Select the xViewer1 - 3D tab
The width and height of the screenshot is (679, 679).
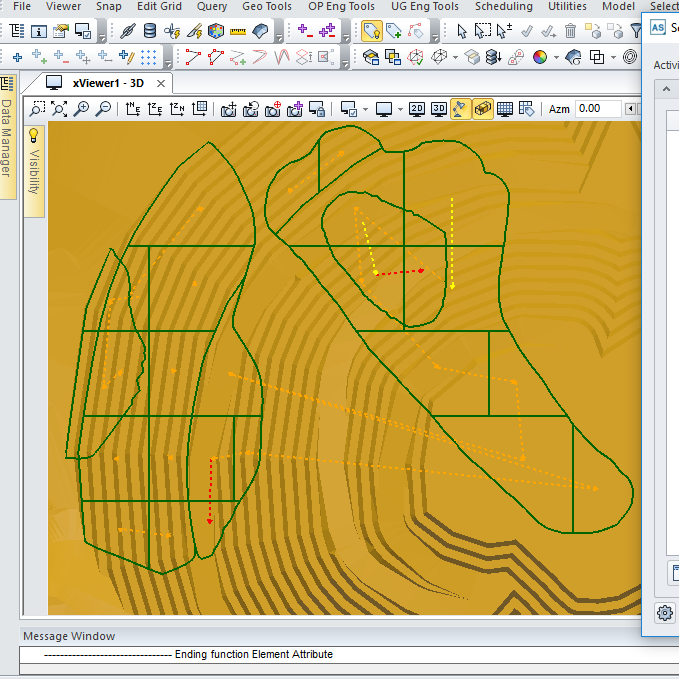(x=108, y=83)
